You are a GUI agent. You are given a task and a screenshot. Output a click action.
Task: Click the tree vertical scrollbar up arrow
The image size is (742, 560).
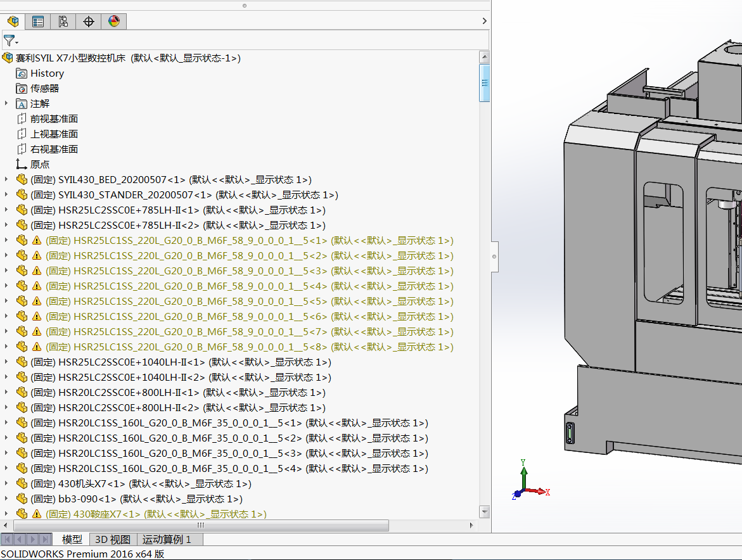pos(484,57)
